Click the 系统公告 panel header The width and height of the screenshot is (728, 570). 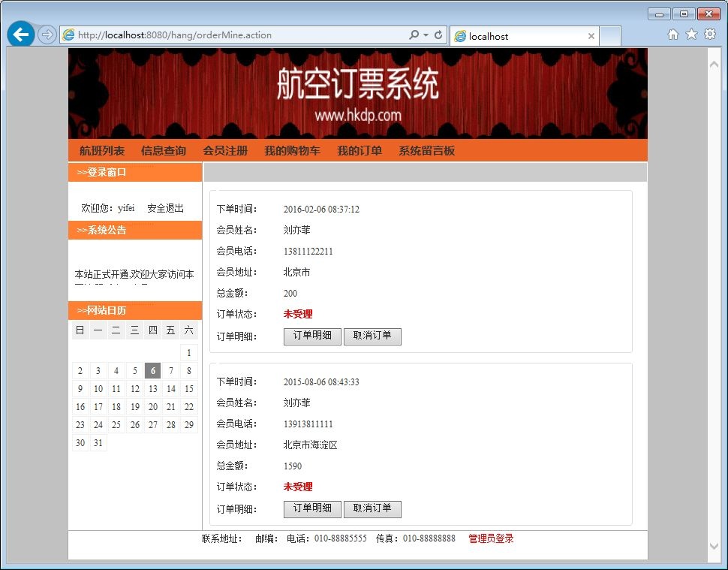tap(135, 230)
